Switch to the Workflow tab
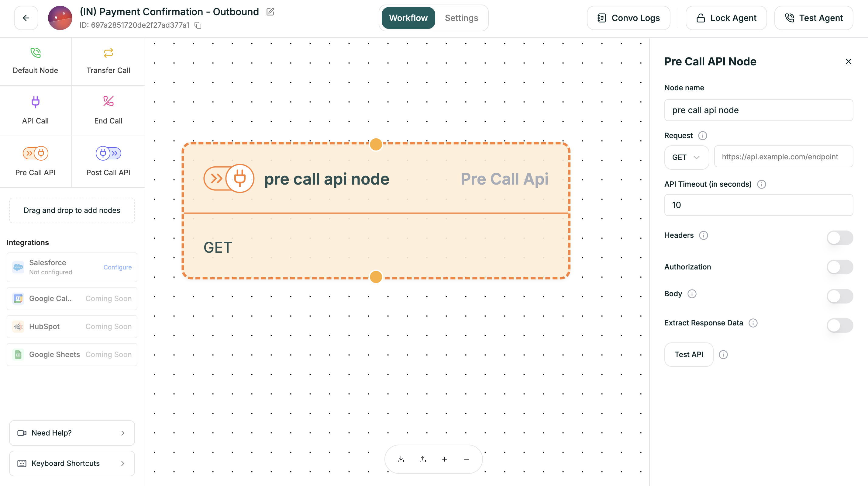The height and width of the screenshot is (486, 868). (x=408, y=18)
